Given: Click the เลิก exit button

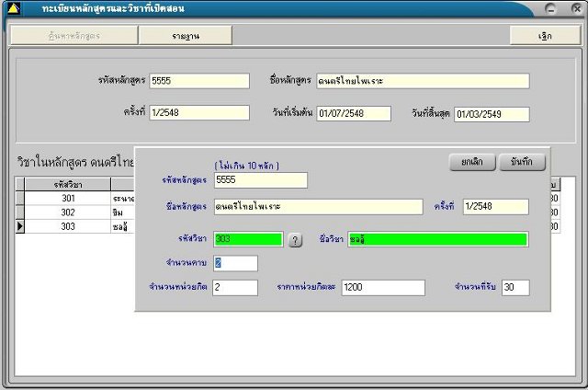Looking at the screenshot, I should 545,36.
